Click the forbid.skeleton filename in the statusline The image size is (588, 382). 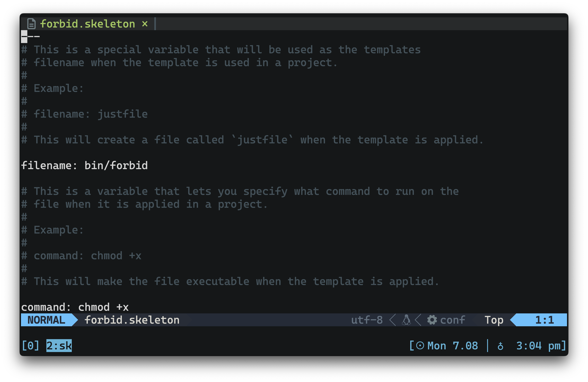pos(132,320)
